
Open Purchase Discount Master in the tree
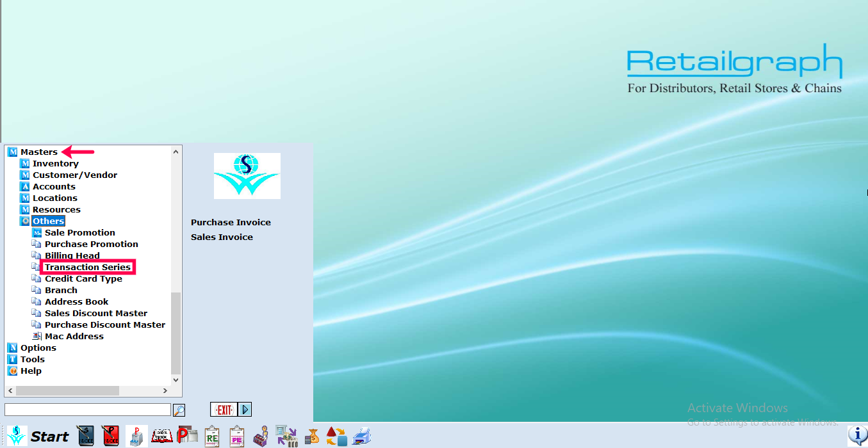pos(105,325)
